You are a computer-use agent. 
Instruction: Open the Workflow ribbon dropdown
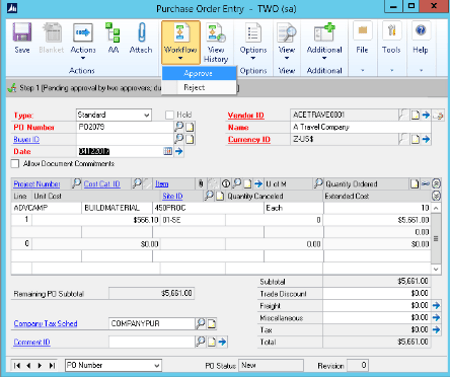tap(181, 42)
